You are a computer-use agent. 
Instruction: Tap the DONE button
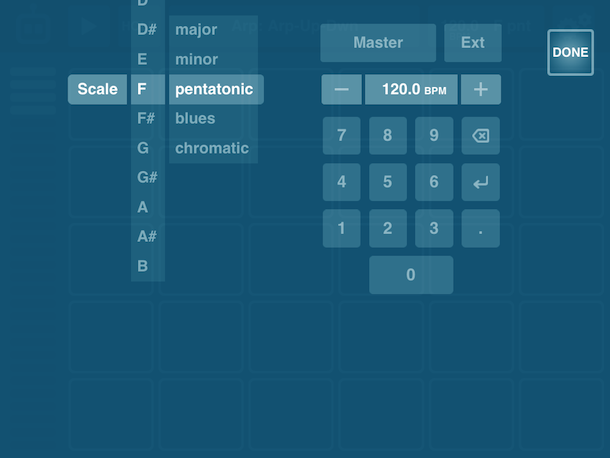pyautogui.click(x=570, y=52)
